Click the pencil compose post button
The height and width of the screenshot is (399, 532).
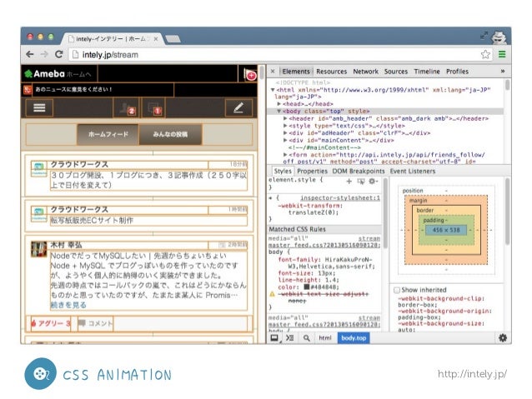point(238,107)
